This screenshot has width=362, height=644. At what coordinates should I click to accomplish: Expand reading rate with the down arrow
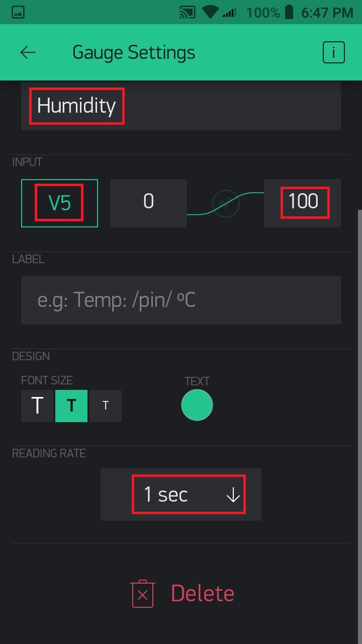point(233,496)
